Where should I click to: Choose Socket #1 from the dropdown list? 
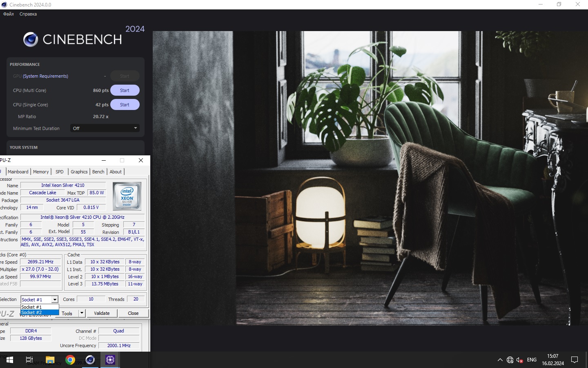[40, 307]
